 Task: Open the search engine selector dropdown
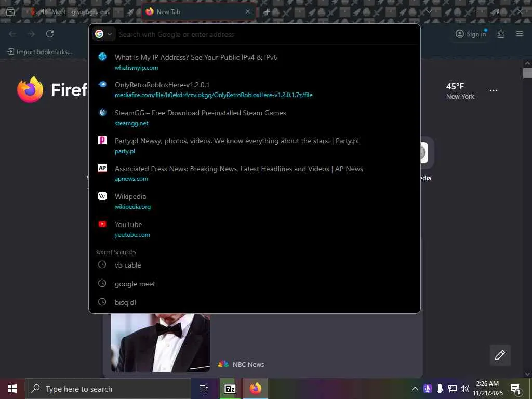(104, 34)
